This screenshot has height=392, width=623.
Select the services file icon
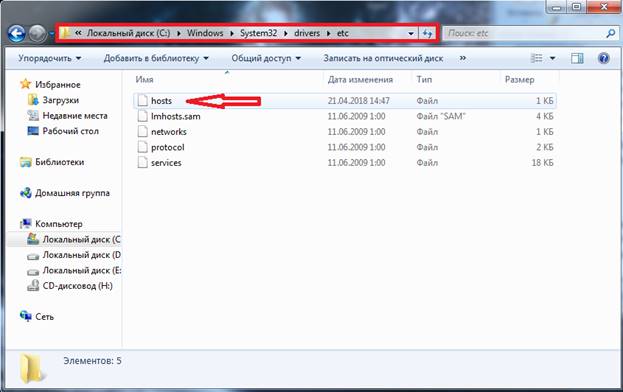click(142, 162)
